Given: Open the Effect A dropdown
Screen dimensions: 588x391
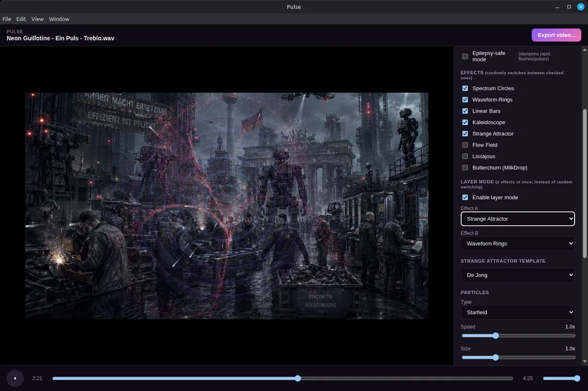Looking at the screenshot, I should pos(517,218).
